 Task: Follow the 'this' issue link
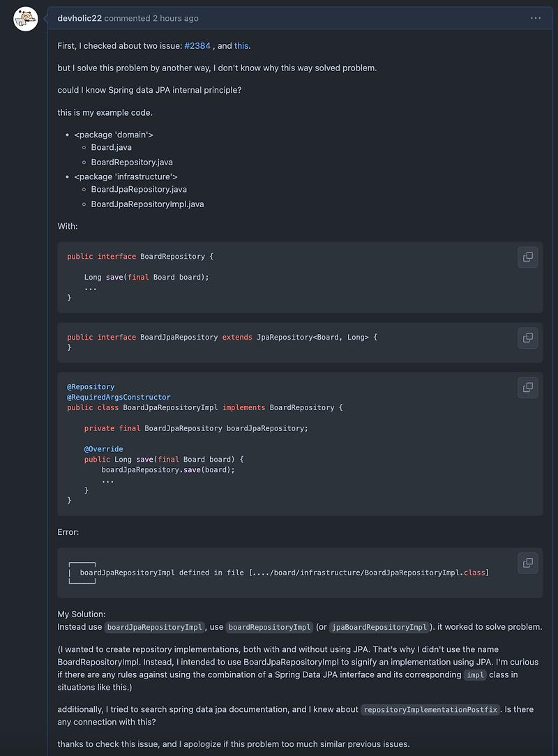coord(241,46)
